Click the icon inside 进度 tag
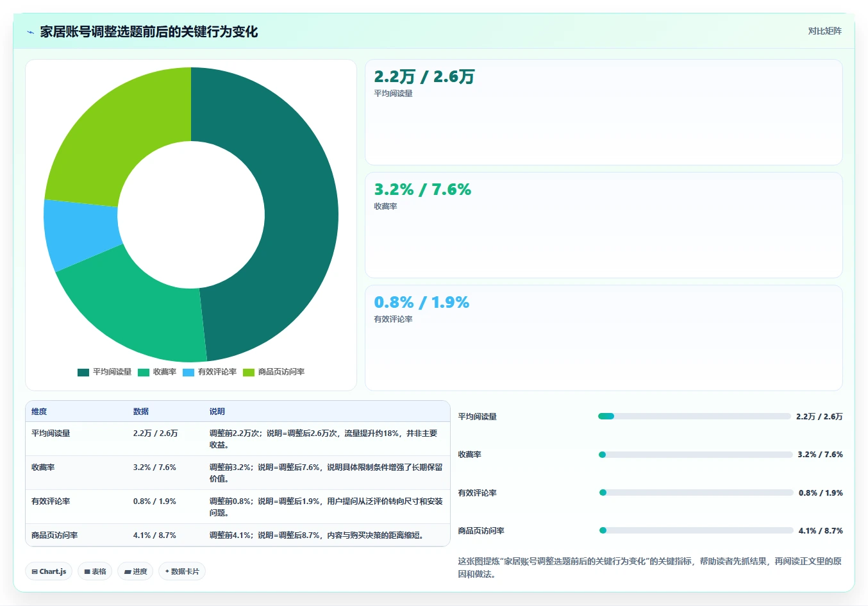868x606 pixels. tap(128, 571)
